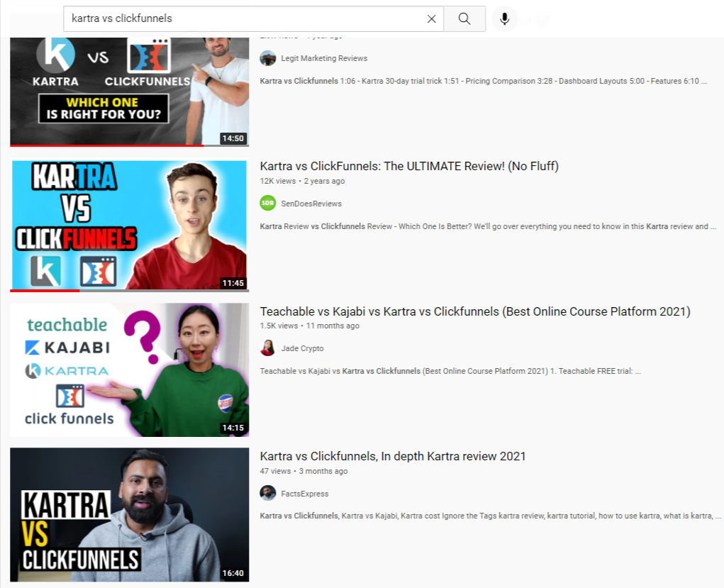This screenshot has width=724, height=588.
Task: Click description 'Kartra Review vs Clickfunnels Review - Which One'
Action: click(x=488, y=226)
